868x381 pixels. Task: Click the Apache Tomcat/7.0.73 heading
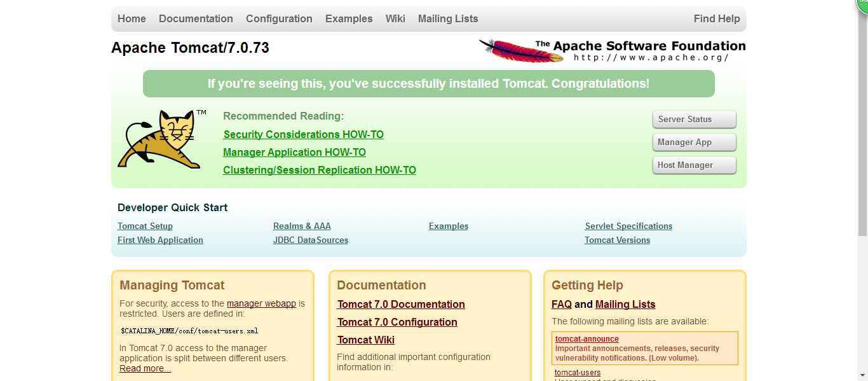[190, 48]
